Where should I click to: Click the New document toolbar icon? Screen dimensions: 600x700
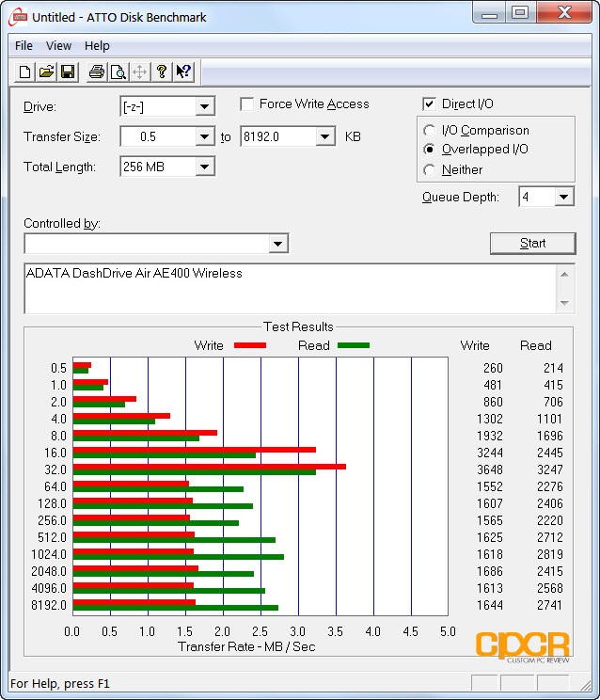(x=25, y=72)
